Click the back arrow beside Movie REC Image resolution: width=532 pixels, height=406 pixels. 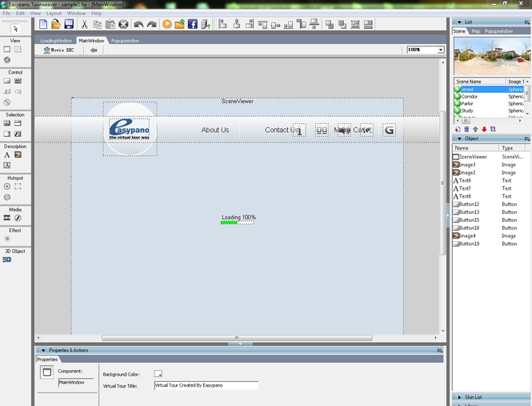click(94, 50)
